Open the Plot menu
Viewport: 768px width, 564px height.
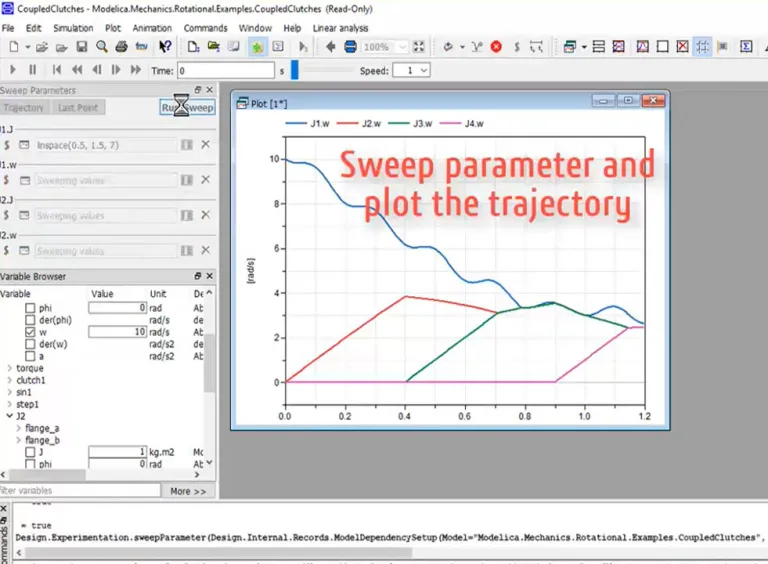point(113,28)
